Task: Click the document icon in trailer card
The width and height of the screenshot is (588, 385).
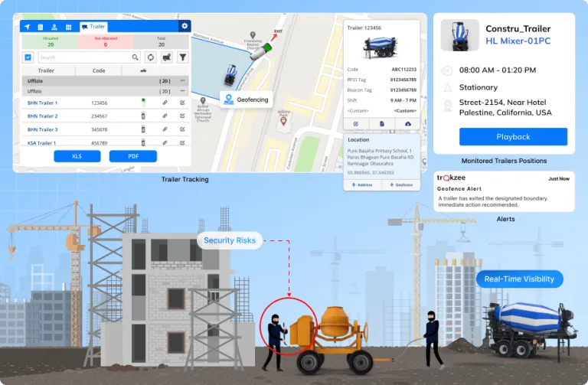Action: pos(381,123)
